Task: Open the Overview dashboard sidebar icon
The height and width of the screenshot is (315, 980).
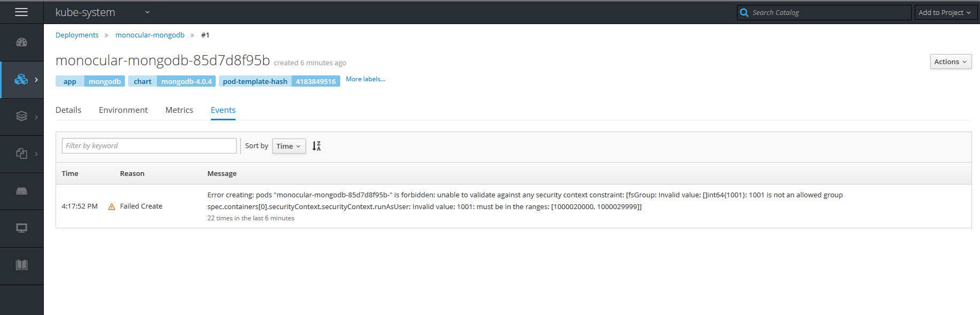Action: click(21, 42)
